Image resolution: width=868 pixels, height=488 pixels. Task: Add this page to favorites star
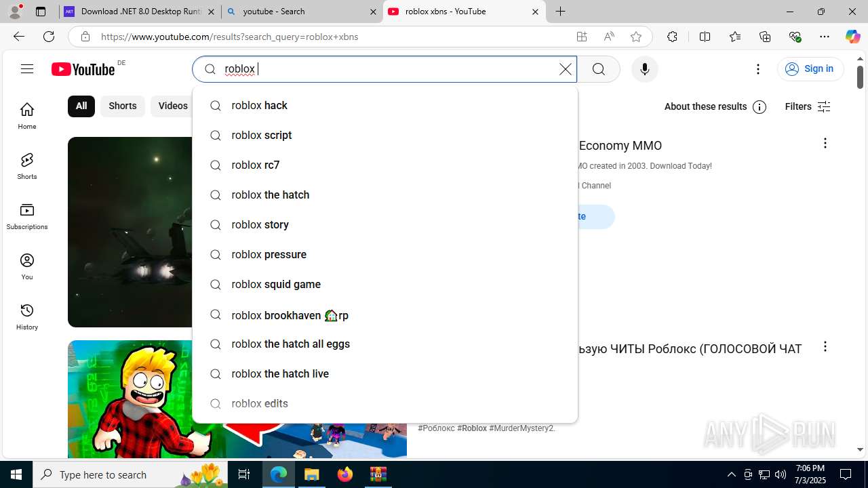click(636, 37)
